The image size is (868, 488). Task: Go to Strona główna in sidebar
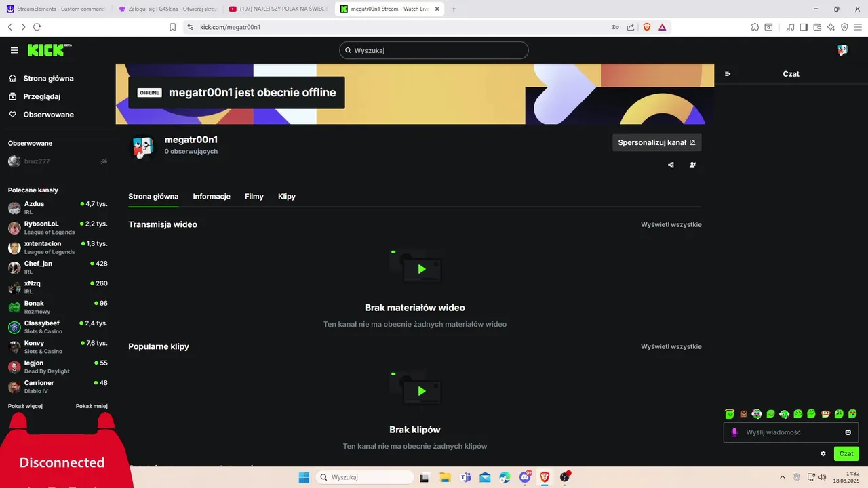click(x=42, y=79)
